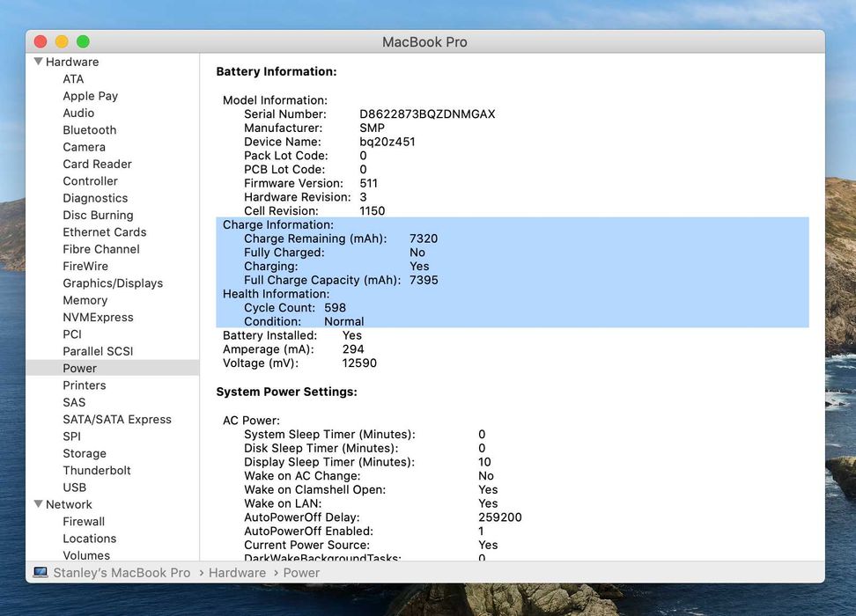Open Graphics/Displays section
856x616 pixels.
pyautogui.click(x=113, y=283)
